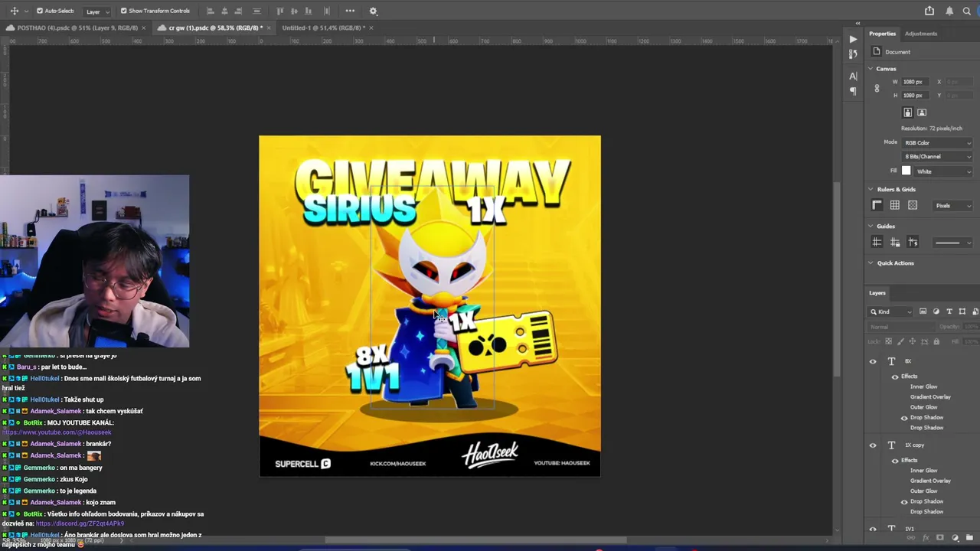Toggle Show Transform Controls checkbox

point(123,11)
